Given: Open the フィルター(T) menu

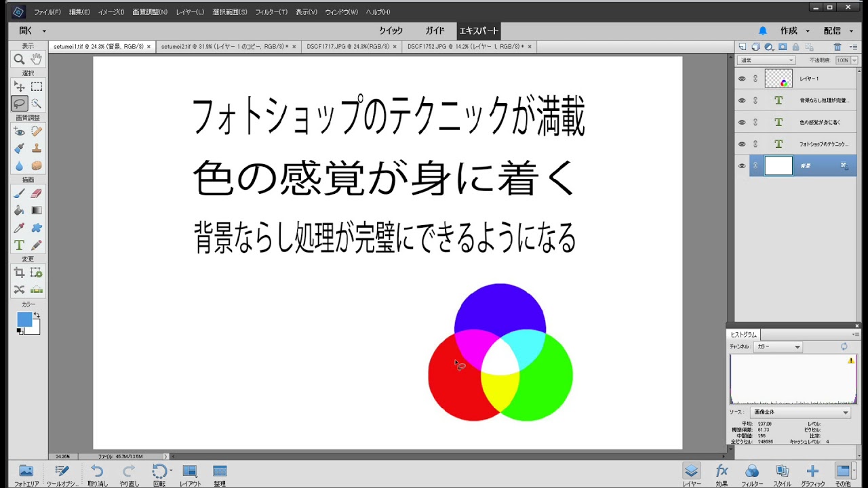Looking at the screenshot, I should [271, 12].
